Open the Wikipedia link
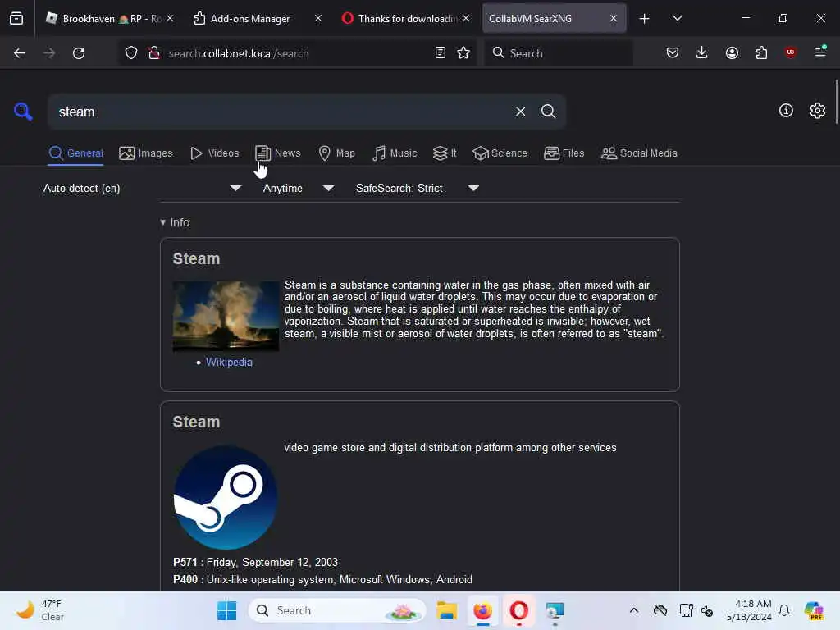The height and width of the screenshot is (630, 840). (229, 362)
